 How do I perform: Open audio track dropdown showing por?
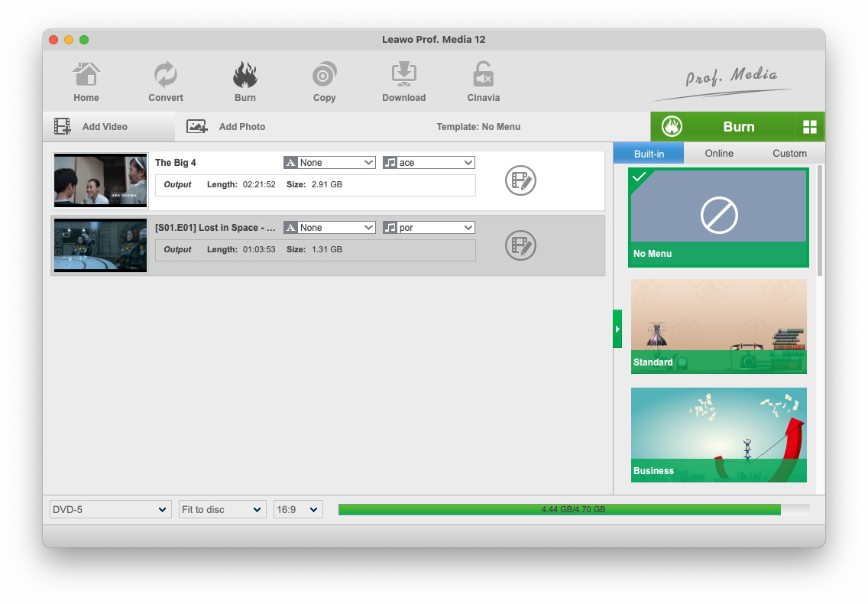(429, 228)
